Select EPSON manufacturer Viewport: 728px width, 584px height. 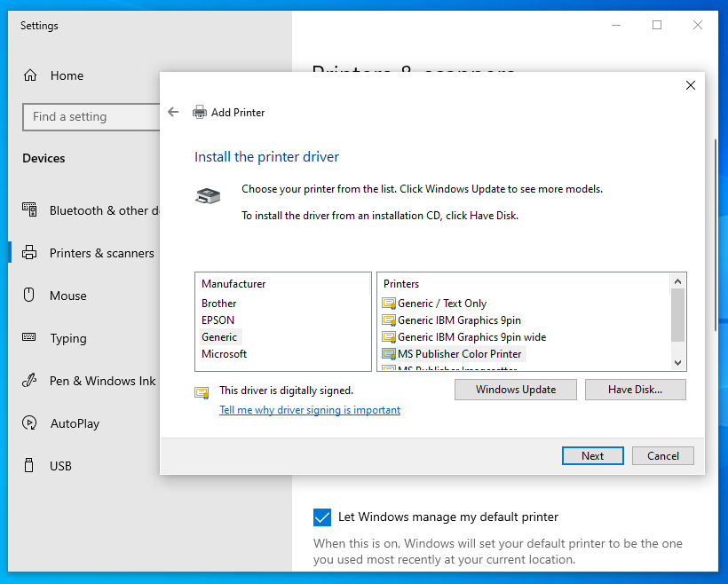218,320
